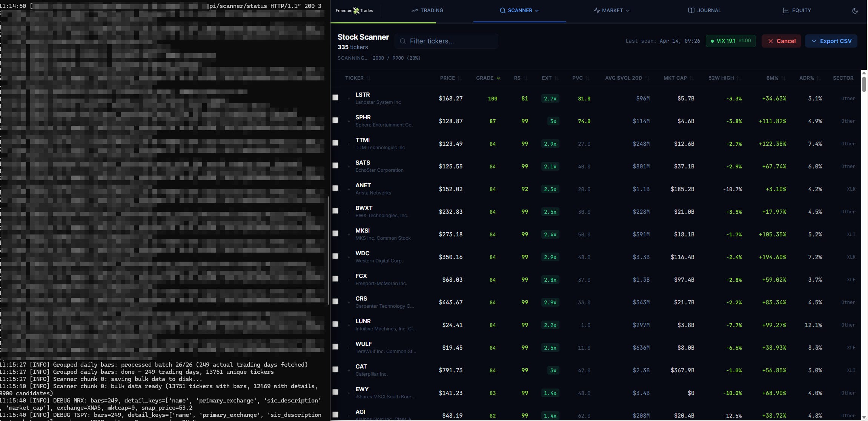Check the SPHR row checkbox
Screen dimensions: 868x421
[x=335, y=120]
